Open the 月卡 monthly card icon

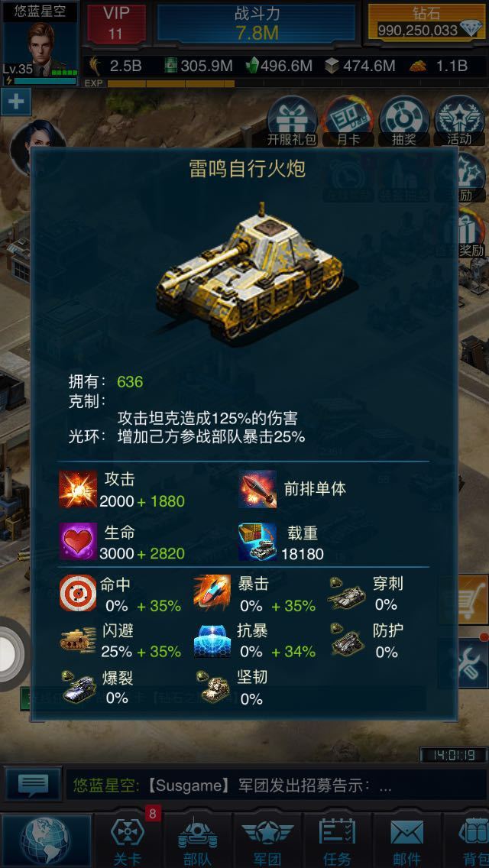(347, 121)
